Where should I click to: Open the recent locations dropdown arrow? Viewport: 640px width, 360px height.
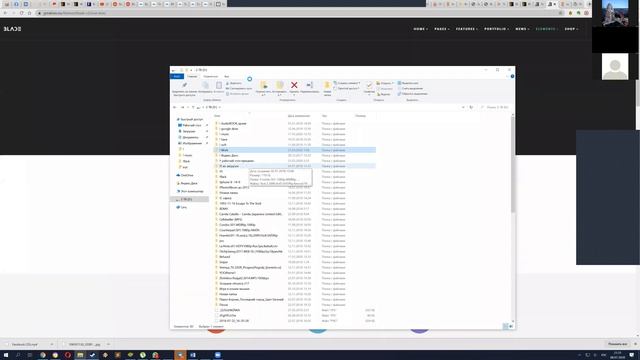coord(188,107)
